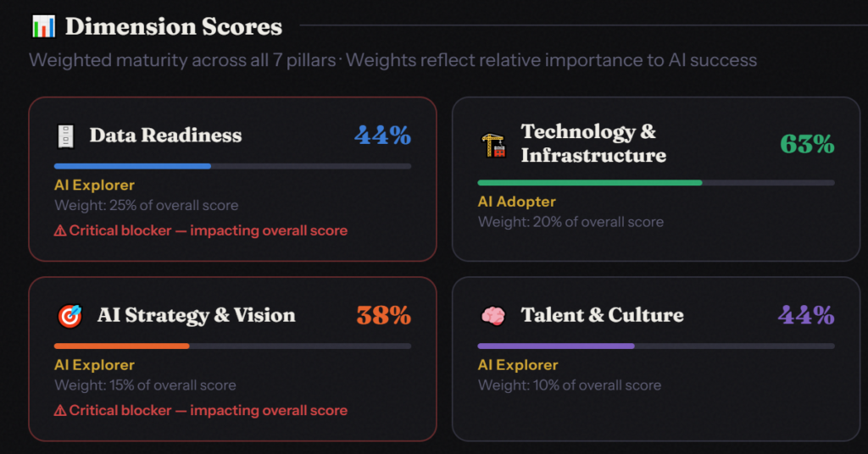Select the AI Strategy & Vision heading

pyautogui.click(x=196, y=315)
